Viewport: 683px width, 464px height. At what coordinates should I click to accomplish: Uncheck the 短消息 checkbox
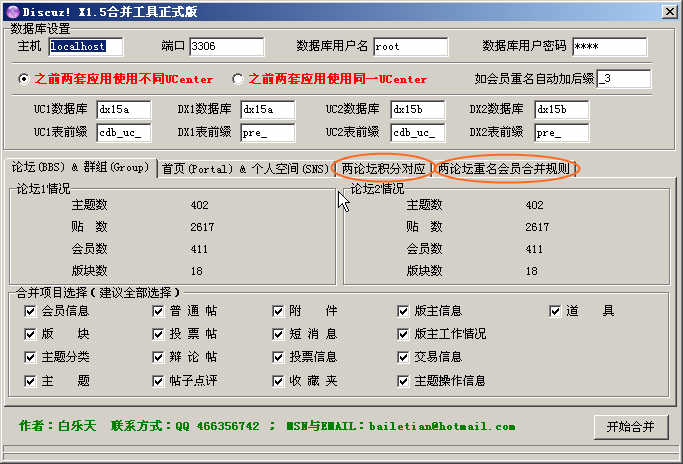(278, 334)
